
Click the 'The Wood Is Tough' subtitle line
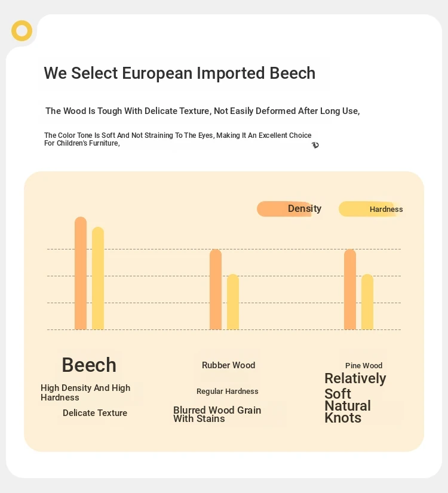coord(202,111)
